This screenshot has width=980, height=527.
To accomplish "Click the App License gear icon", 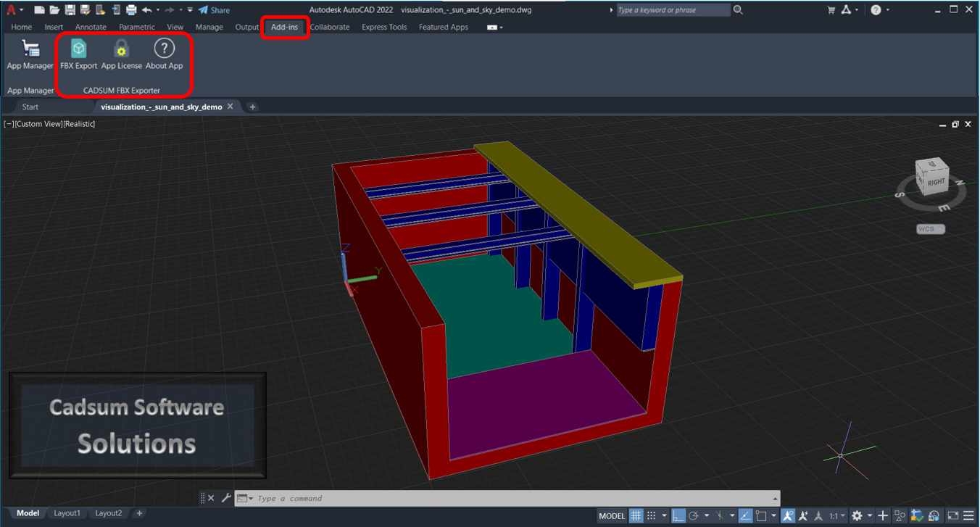I will coord(122,49).
